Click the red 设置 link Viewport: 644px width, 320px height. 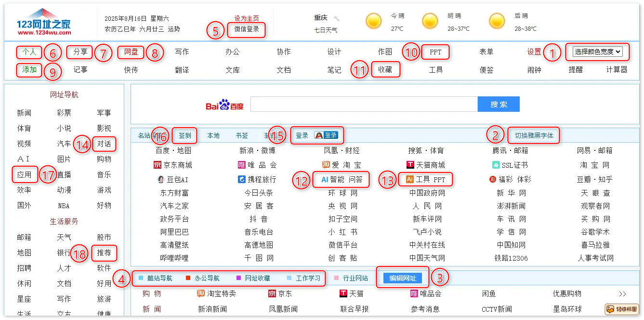point(534,52)
